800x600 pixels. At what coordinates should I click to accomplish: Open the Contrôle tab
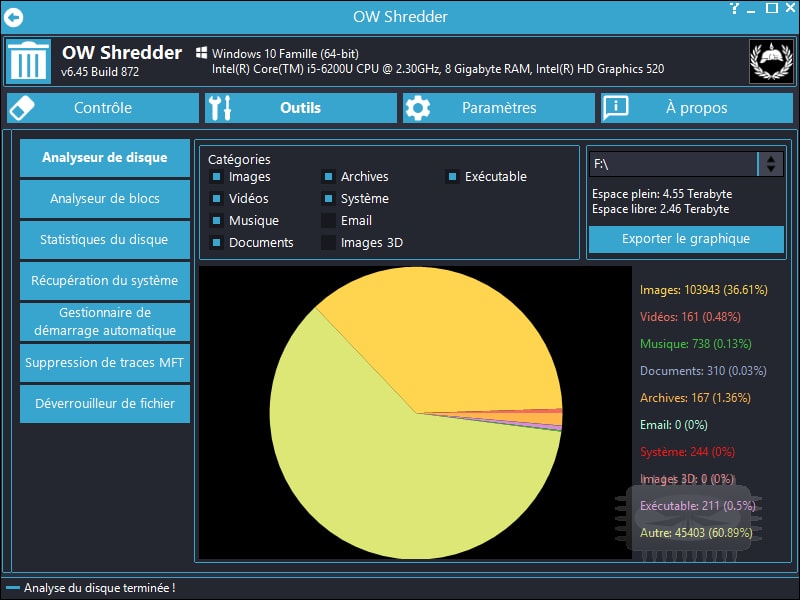[x=103, y=108]
